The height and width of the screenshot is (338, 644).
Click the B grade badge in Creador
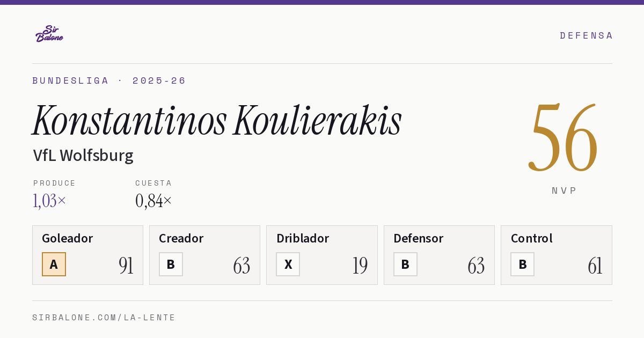[x=171, y=264]
